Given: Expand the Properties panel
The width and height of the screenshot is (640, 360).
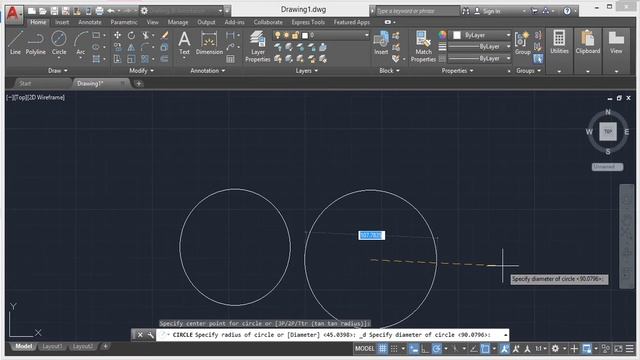Looking at the screenshot, I should coord(457,71).
